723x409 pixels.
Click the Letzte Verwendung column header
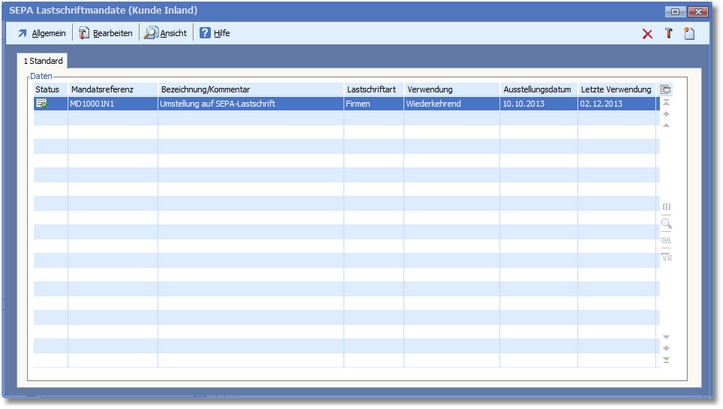point(615,90)
